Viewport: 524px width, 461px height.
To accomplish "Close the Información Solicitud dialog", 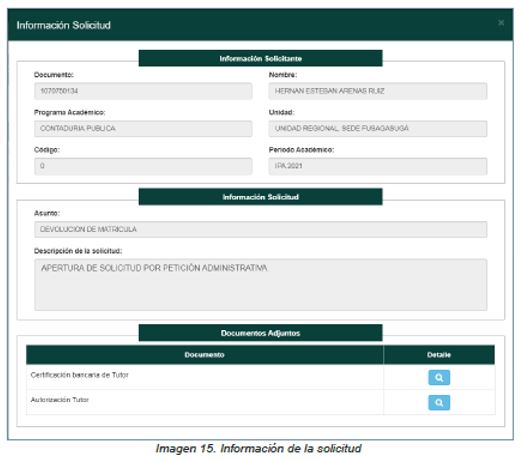I will 501,23.
